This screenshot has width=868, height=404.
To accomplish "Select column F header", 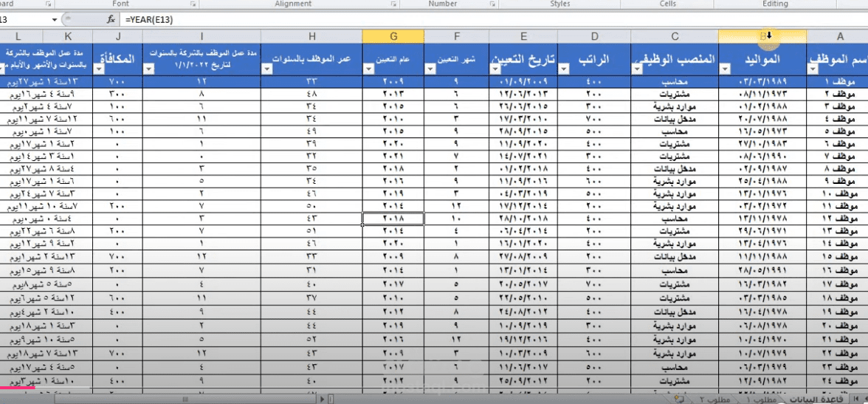I will coord(456,37).
